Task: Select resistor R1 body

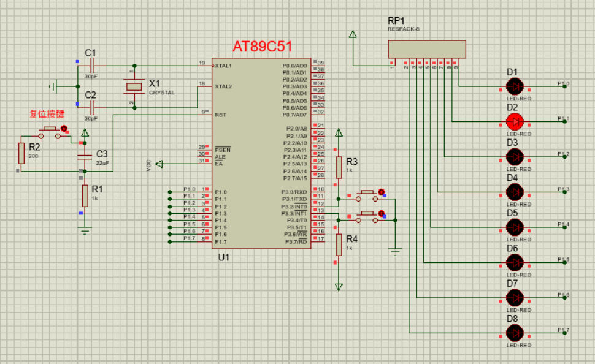Action: pos(85,195)
